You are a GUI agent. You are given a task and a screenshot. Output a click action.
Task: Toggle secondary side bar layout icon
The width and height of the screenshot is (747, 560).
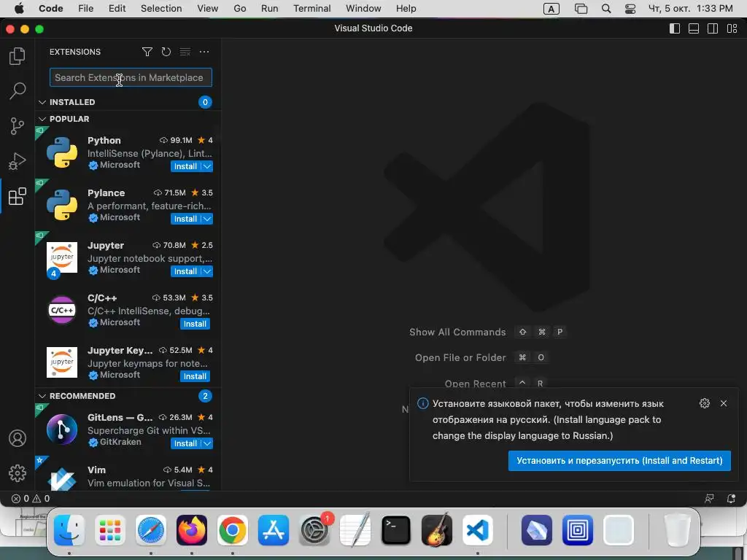[x=713, y=28]
